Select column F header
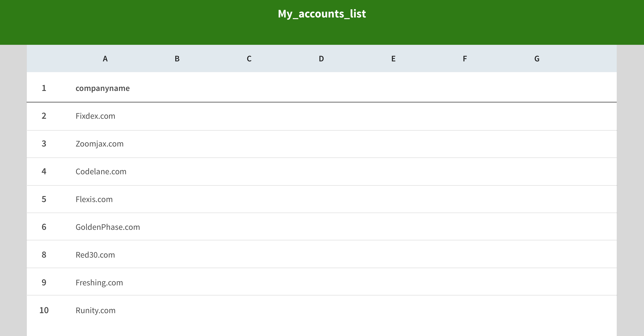Screen dimensions: 644x336 click(465, 59)
